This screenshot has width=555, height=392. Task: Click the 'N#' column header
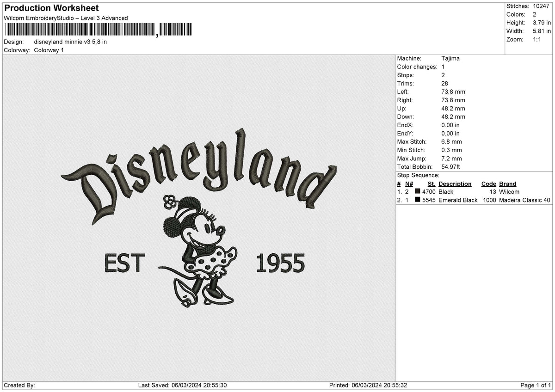tap(409, 184)
